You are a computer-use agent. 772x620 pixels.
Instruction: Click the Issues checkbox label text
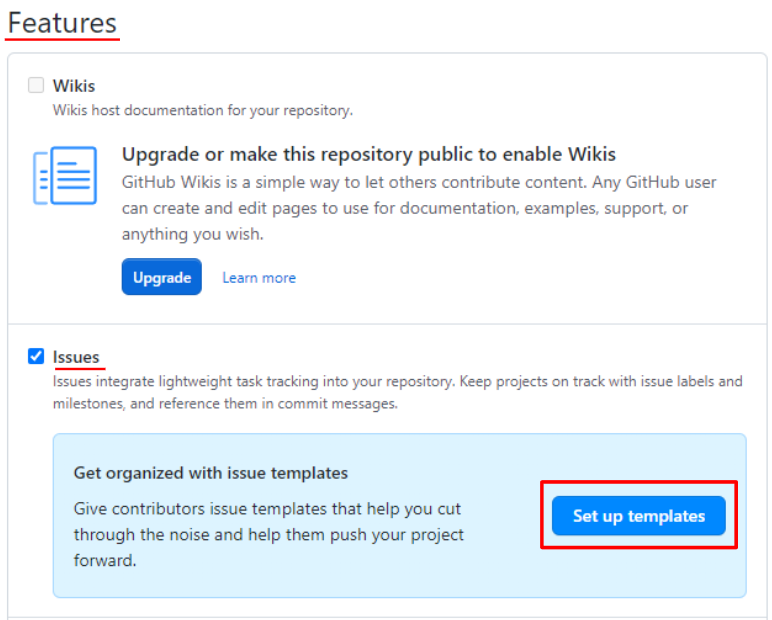(x=76, y=357)
